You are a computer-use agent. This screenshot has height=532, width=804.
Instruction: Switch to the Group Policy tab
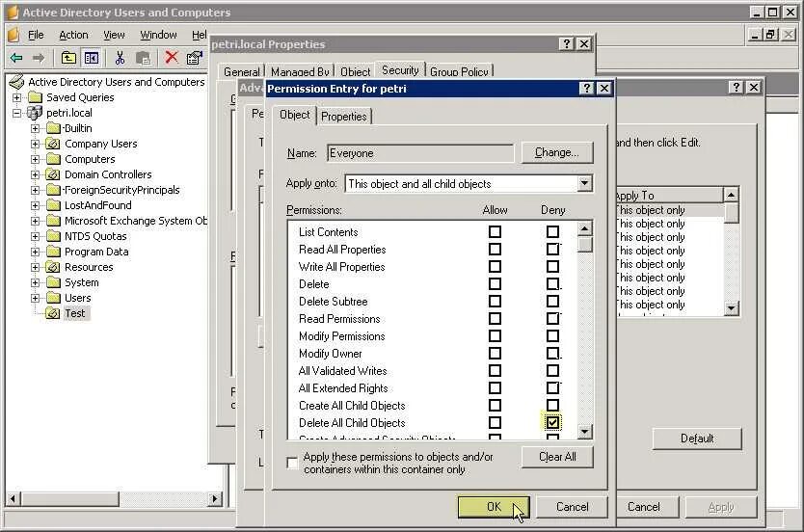[459, 71]
